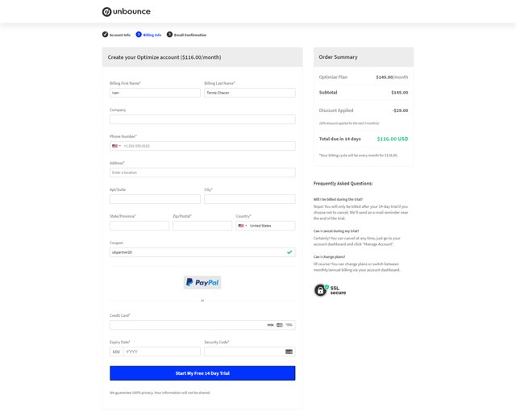Click 'Create your Optimize account' heading
Image resolution: width=516 pixels, height=420 pixels.
pos(164,57)
